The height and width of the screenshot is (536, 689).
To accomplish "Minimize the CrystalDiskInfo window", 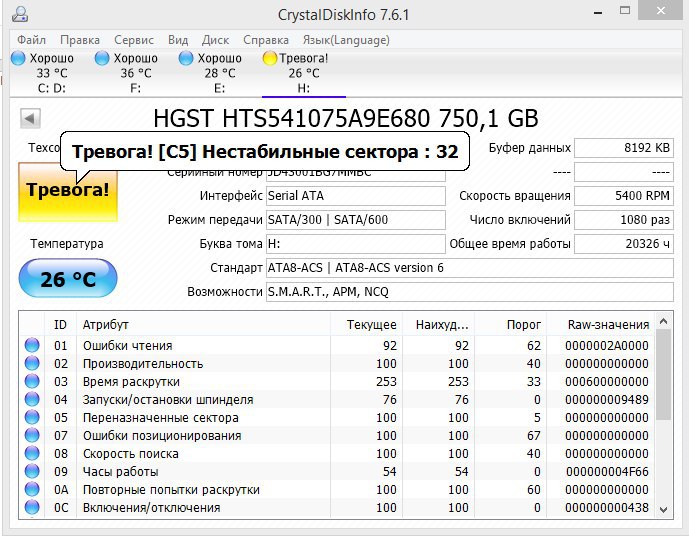I will click(598, 13).
